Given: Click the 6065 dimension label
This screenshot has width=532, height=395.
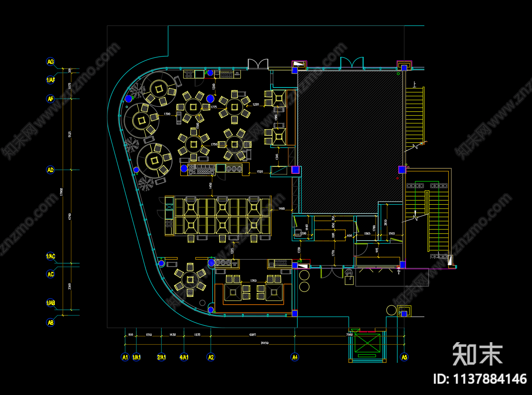Looking at the screenshot, I should point(252,335).
